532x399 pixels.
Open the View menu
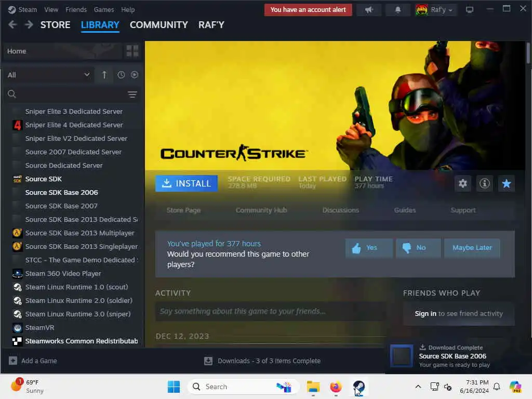51,9
